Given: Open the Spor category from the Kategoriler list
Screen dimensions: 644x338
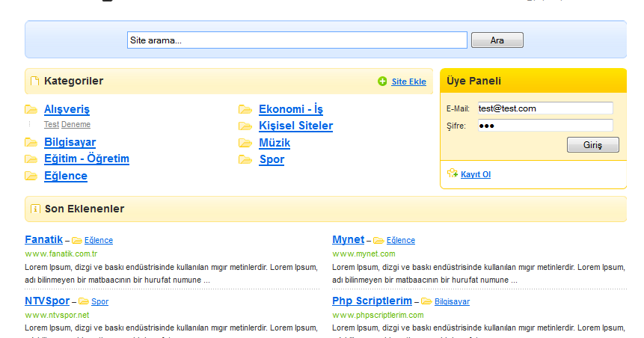Looking at the screenshot, I should pyautogui.click(x=272, y=159).
